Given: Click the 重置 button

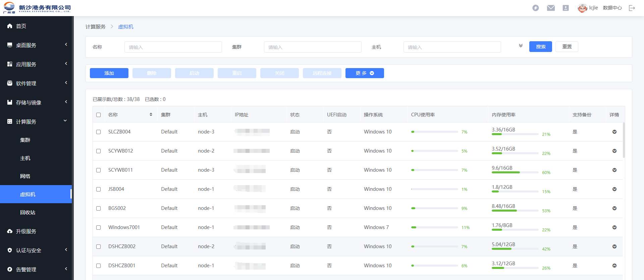Looking at the screenshot, I should click(567, 47).
